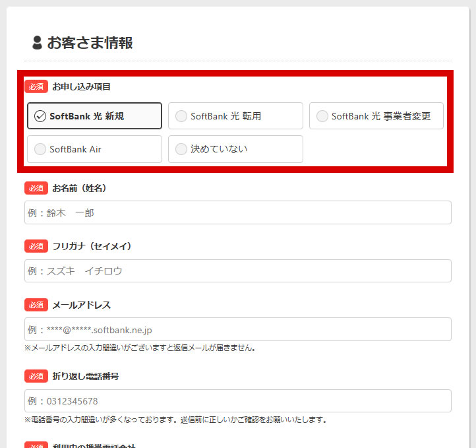Focus the お名前（姓名） input field

click(237, 213)
